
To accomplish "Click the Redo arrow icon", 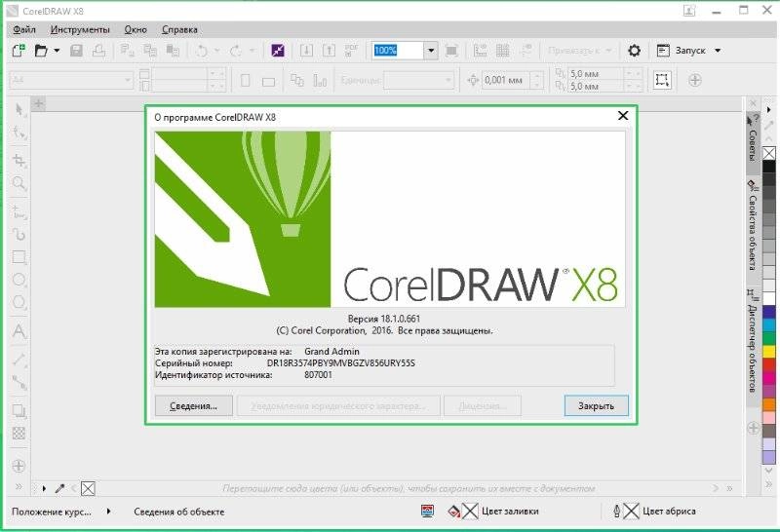I will (x=236, y=51).
